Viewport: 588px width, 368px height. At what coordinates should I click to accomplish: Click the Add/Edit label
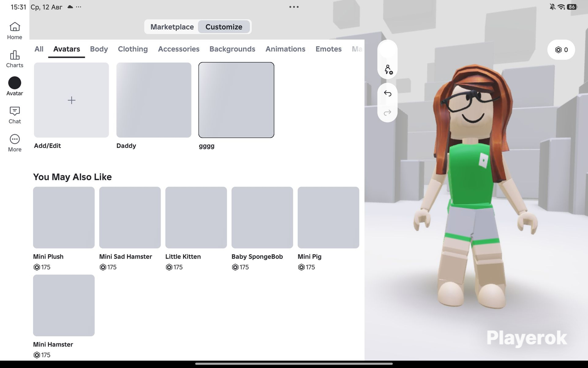coord(47,146)
